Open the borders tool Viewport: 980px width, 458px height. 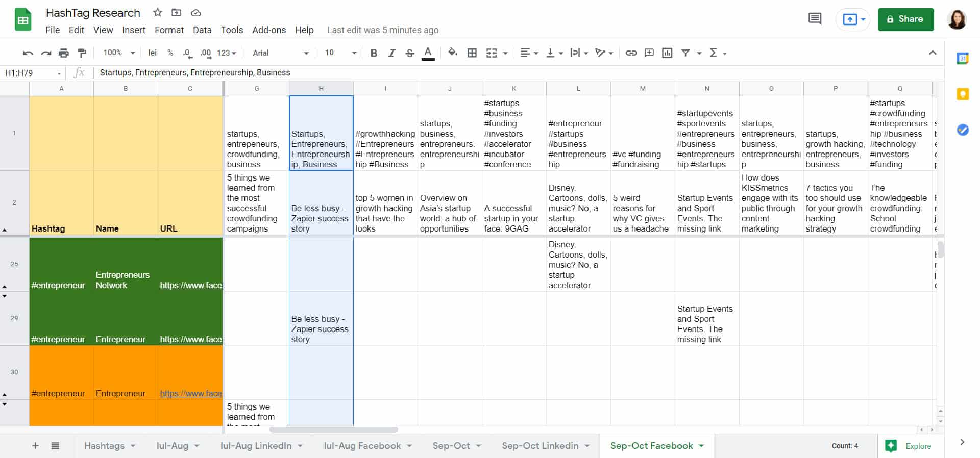472,53
